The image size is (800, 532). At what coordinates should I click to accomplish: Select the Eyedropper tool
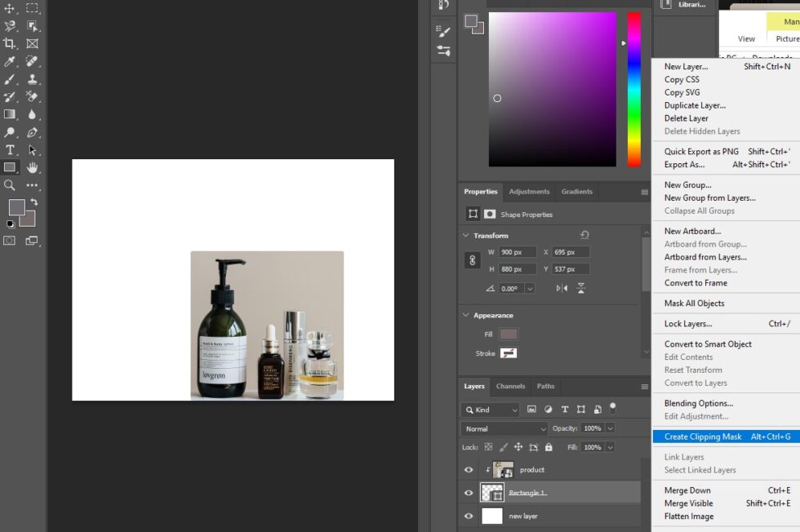pos(10,61)
